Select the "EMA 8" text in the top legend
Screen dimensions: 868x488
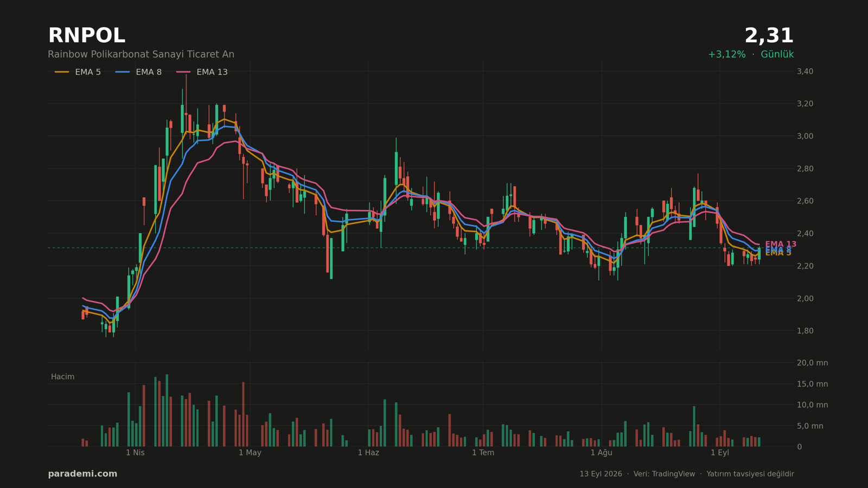click(149, 72)
